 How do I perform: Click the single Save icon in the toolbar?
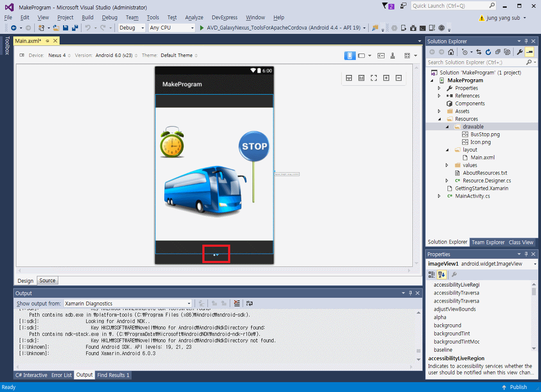click(x=66, y=28)
